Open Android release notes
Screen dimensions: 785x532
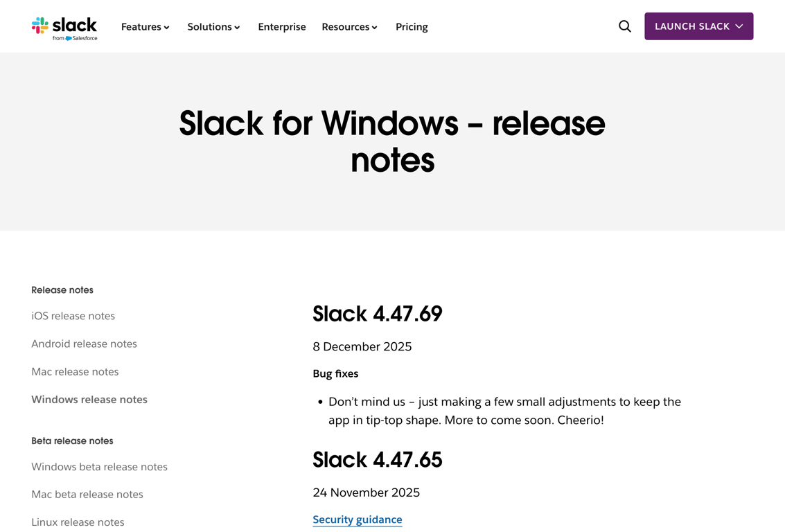tap(84, 344)
